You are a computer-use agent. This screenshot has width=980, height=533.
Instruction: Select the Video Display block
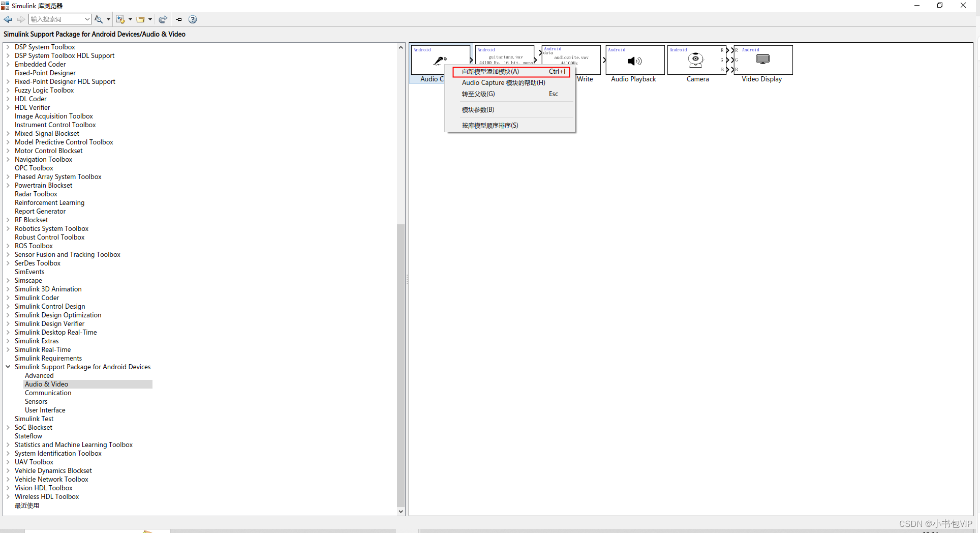(762, 60)
